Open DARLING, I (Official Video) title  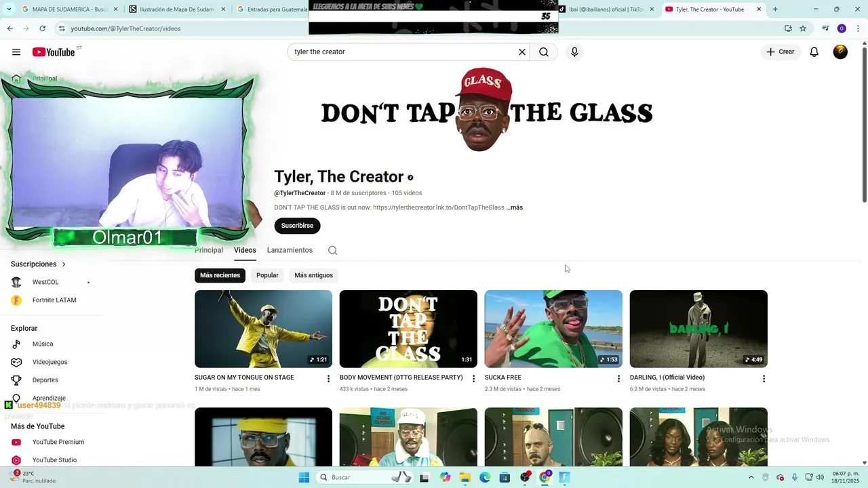pyautogui.click(x=667, y=378)
